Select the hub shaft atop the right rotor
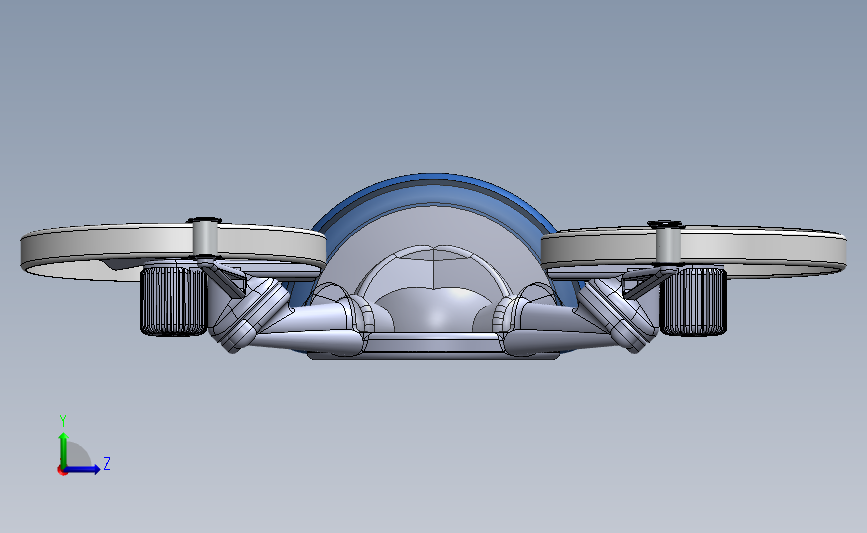867x533 pixels. click(x=667, y=243)
